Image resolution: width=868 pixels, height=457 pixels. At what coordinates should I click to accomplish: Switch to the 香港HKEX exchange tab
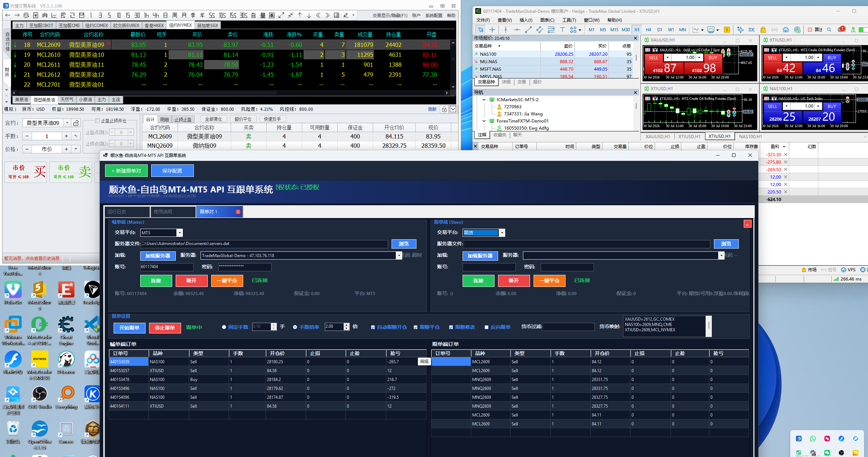pyautogui.click(x=154, y=25)
